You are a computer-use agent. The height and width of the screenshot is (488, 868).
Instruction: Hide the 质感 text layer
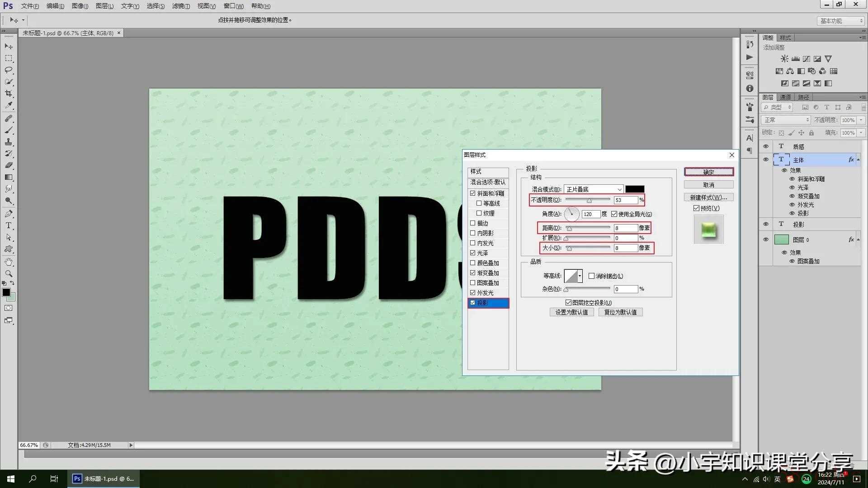766,146
